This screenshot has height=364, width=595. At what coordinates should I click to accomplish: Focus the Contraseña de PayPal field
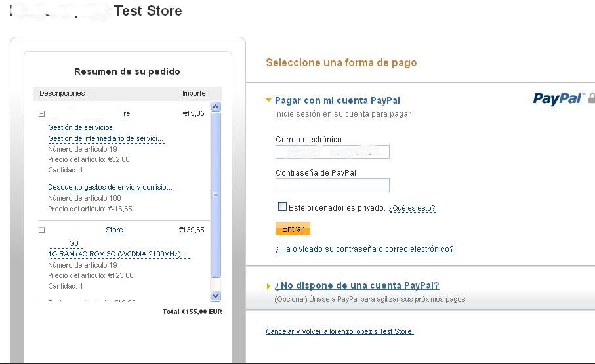point(333,185)
